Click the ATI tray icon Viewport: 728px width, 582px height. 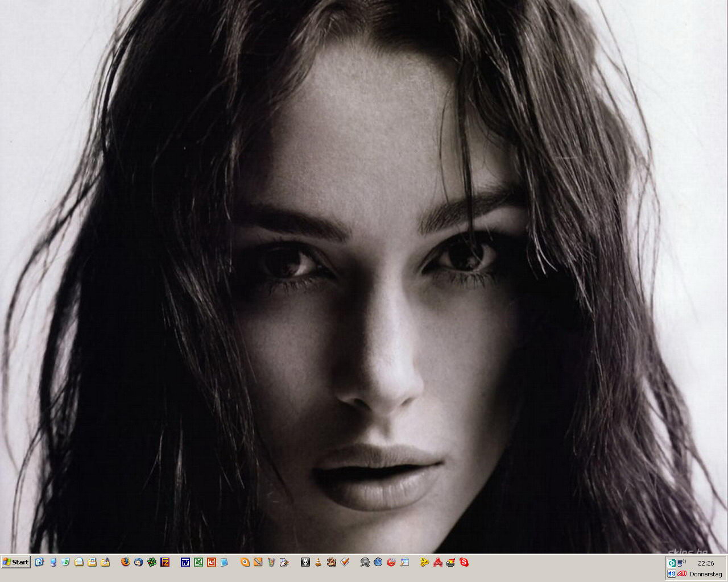[682, 573]
